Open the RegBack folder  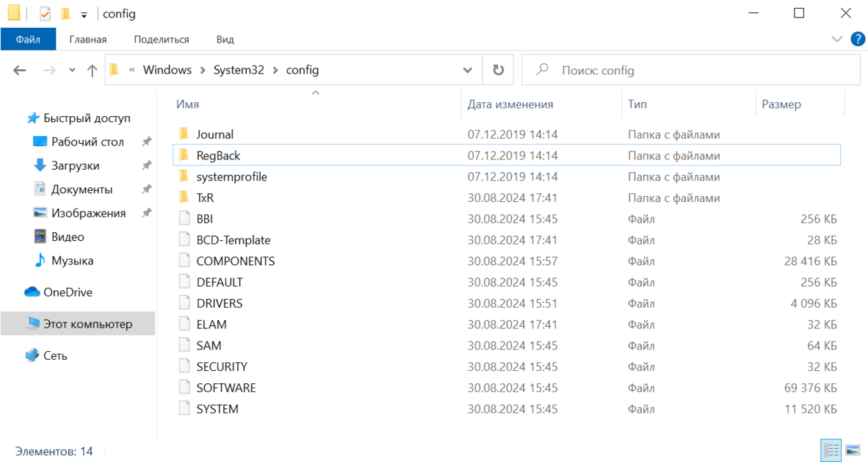click(218, 156)
